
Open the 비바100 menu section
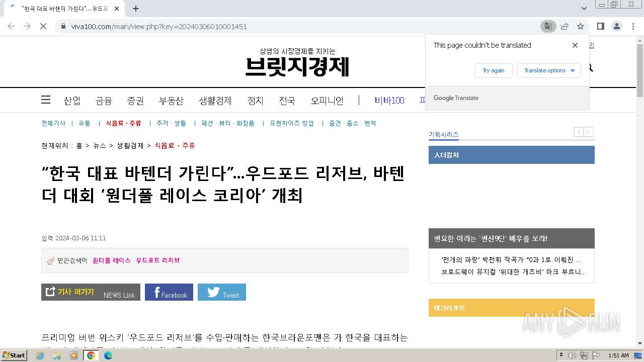pos(389,101)
